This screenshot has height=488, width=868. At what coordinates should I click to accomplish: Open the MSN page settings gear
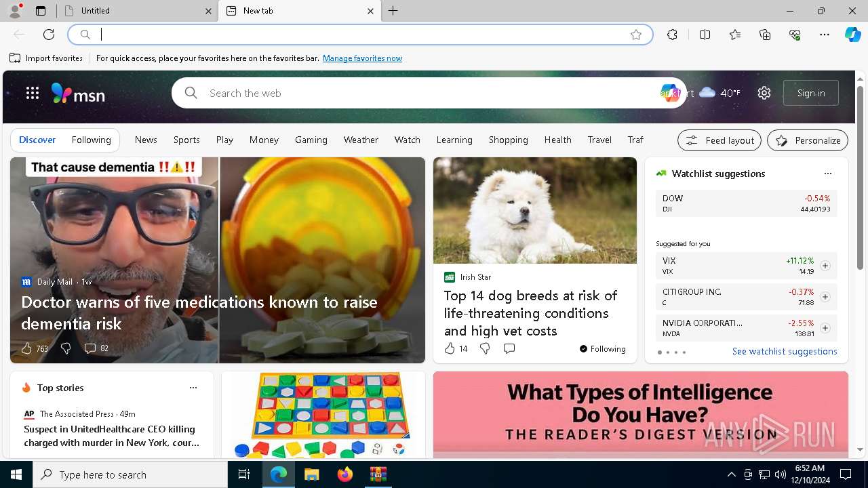pyautogui.click(x=764, y=93)
